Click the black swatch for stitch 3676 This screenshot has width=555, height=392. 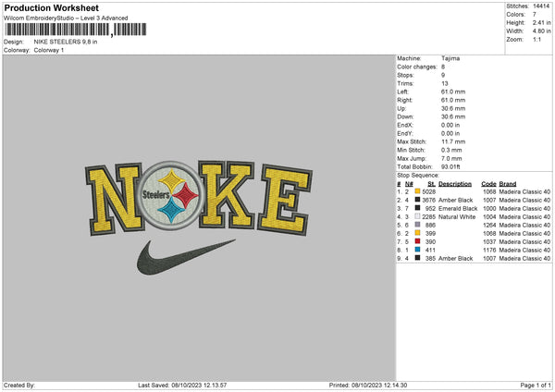coord(417,200)
